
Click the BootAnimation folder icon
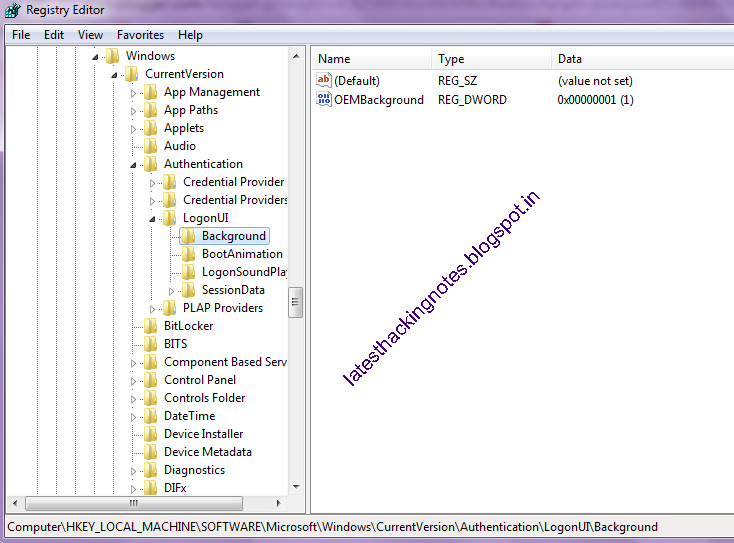coord(188,254)
